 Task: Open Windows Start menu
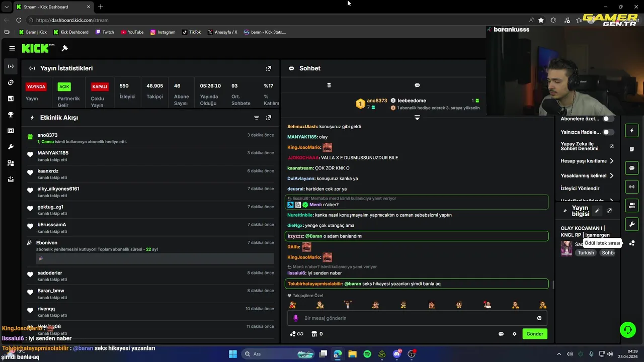pos(233,354)
